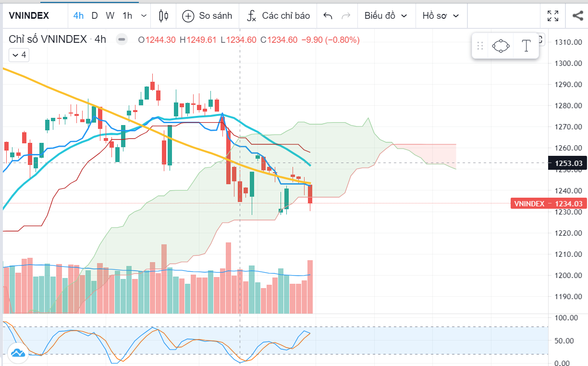588x366 pixels.
Task: Open Các chỉ báo indicators dialog
Action: pyautogui.click(x=279, y=16)
